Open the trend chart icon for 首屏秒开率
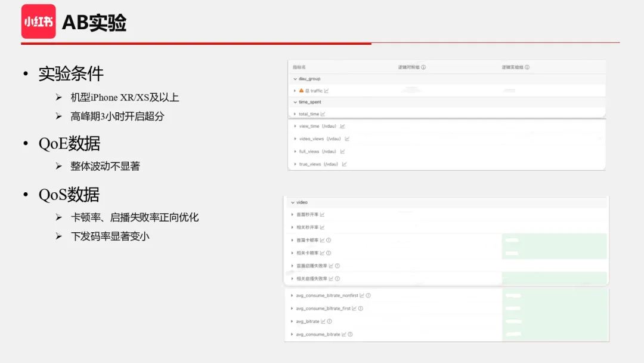This screenshot has height=363, width=644. coord(323,214)
